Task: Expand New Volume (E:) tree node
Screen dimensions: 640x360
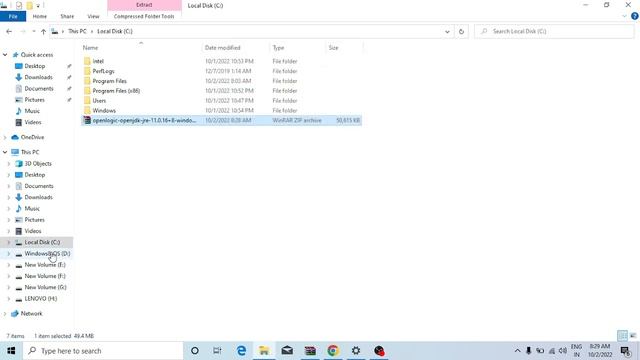Action: point(9,265)
